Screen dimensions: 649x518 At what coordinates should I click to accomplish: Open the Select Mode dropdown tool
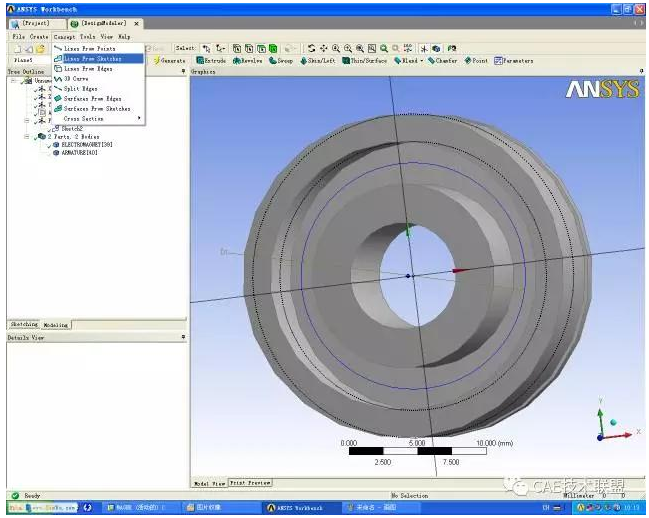pos(221,48)
